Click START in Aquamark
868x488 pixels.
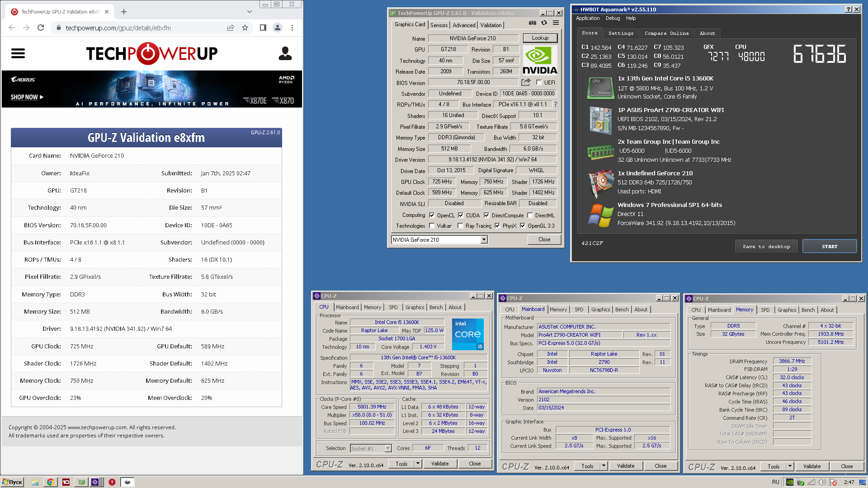click(830, 246)
